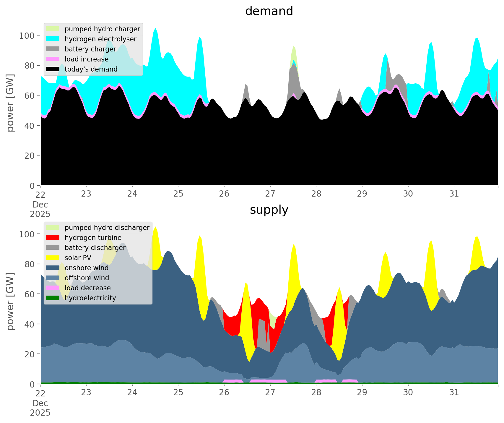This screenshot has width=504, height=423.
Task: Click the "demand" chart title
Action: (x=269, y=11)
